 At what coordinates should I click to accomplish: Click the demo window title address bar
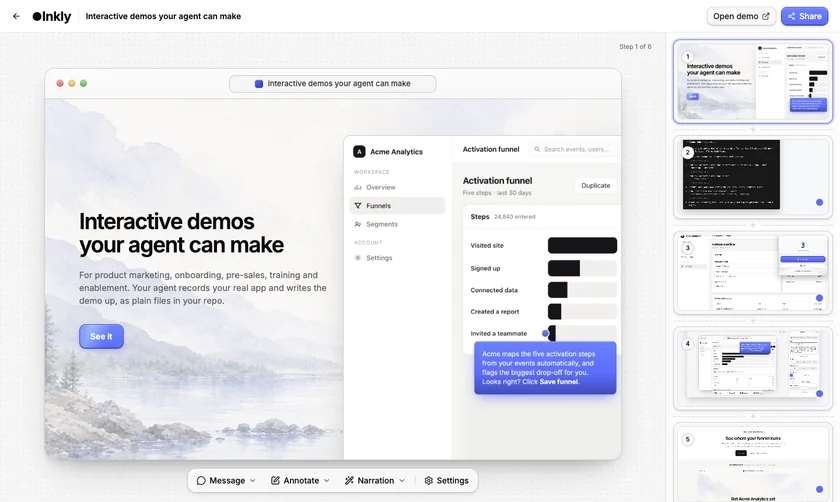(333, 84)
